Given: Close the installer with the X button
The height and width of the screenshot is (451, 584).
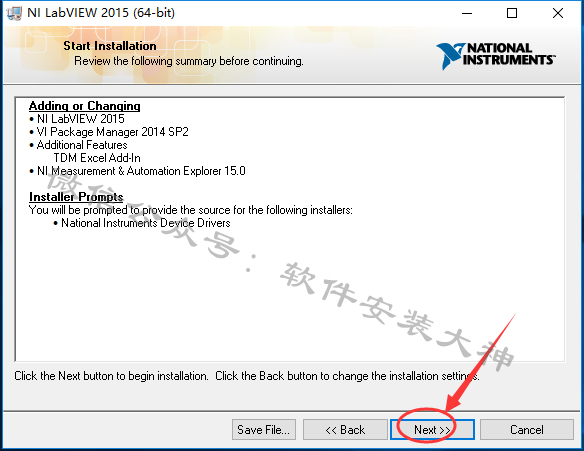Looking at the screenshot, I should [x=558, y=13].
